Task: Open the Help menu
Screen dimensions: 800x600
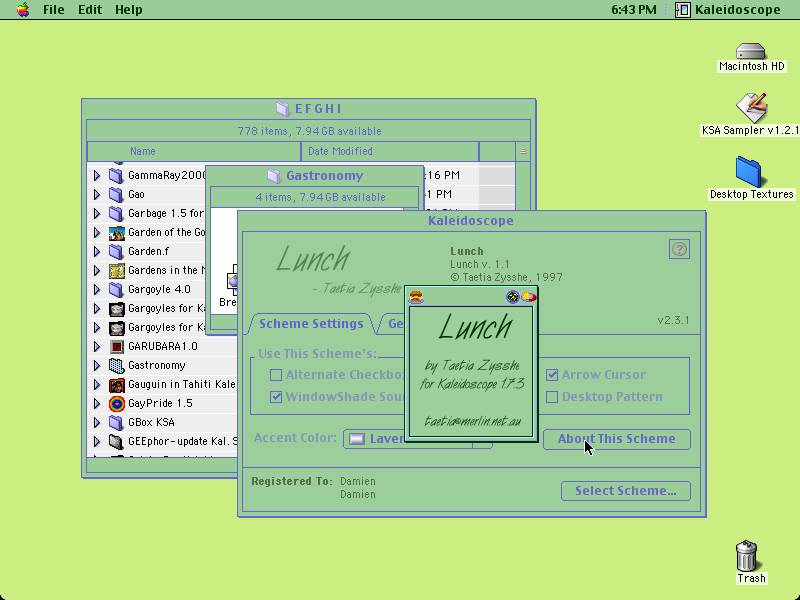Action: (x=129, y=10)
